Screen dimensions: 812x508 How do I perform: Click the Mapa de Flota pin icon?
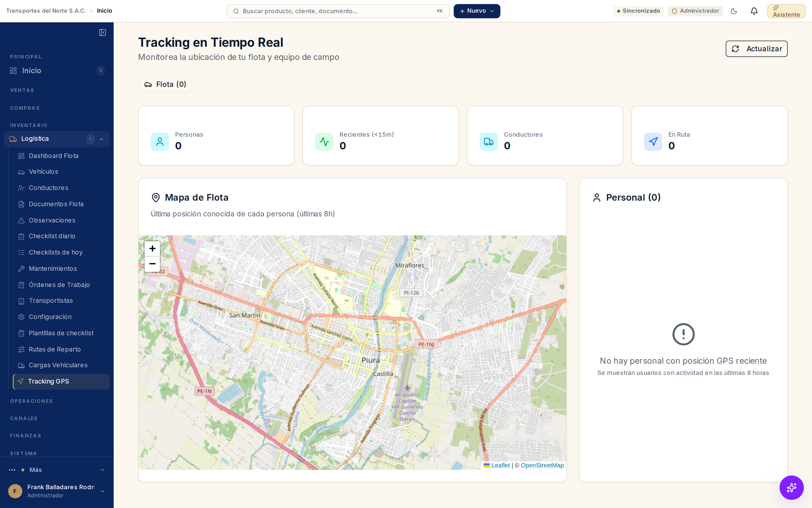pyautogui.click(x=156, y=198)
